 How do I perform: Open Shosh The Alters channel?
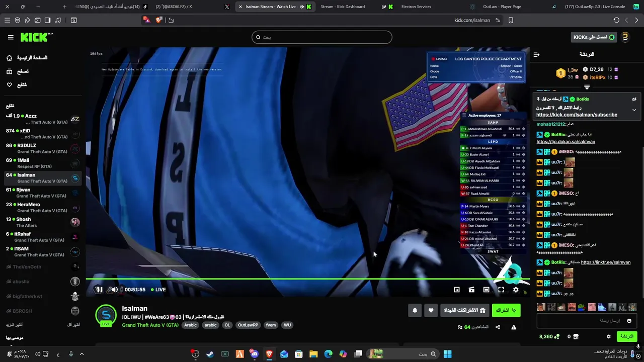pos(43,222)
